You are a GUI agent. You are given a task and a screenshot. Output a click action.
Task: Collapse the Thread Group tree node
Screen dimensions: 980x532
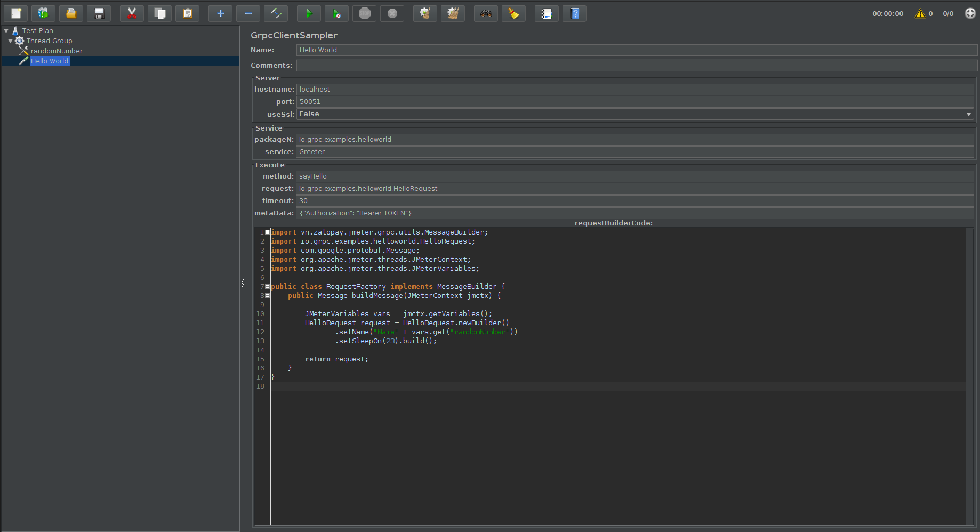click(x=11, y=41)
